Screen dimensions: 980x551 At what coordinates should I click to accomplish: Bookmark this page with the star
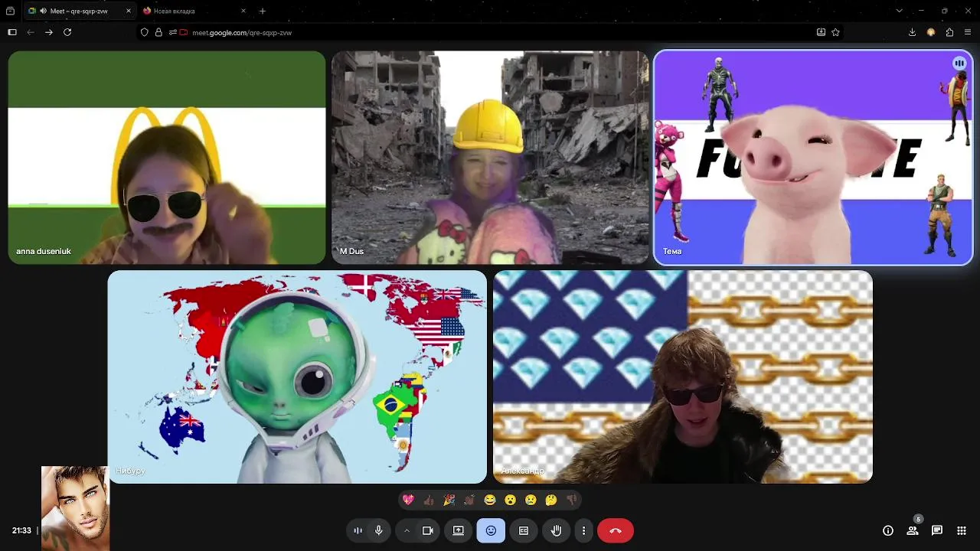click(x=835, y=32)
